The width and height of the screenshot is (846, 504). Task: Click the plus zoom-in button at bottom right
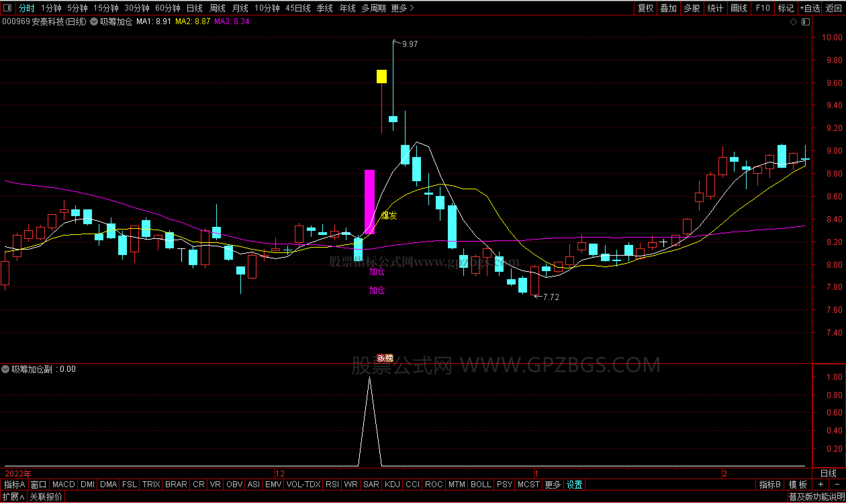821,485
